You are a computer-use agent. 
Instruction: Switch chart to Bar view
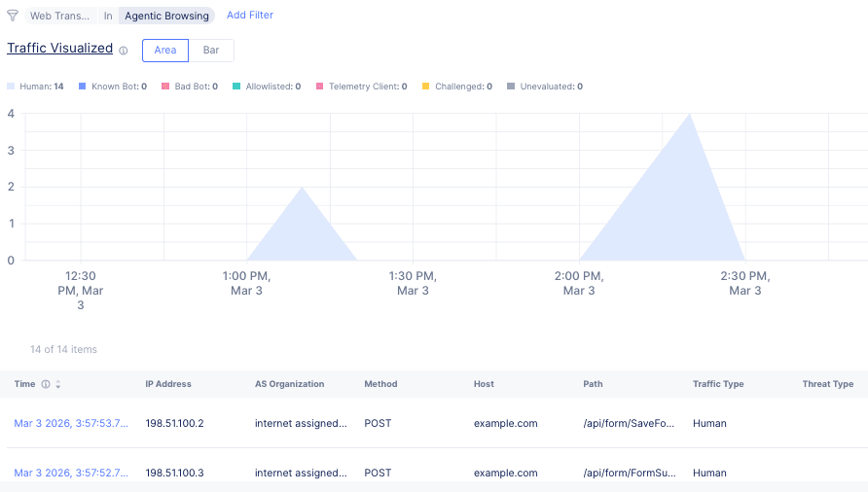point(211,51)
